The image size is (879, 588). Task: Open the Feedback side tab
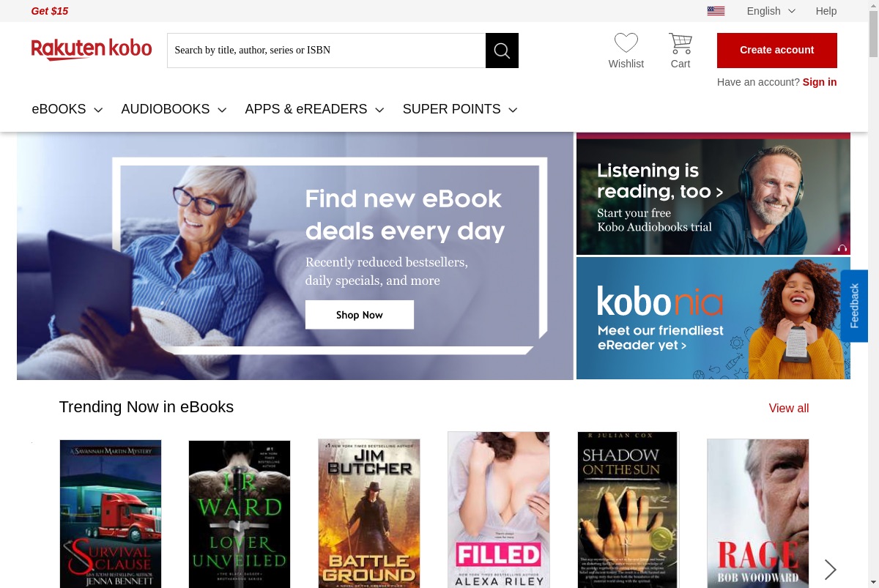[x=854, y=305]
